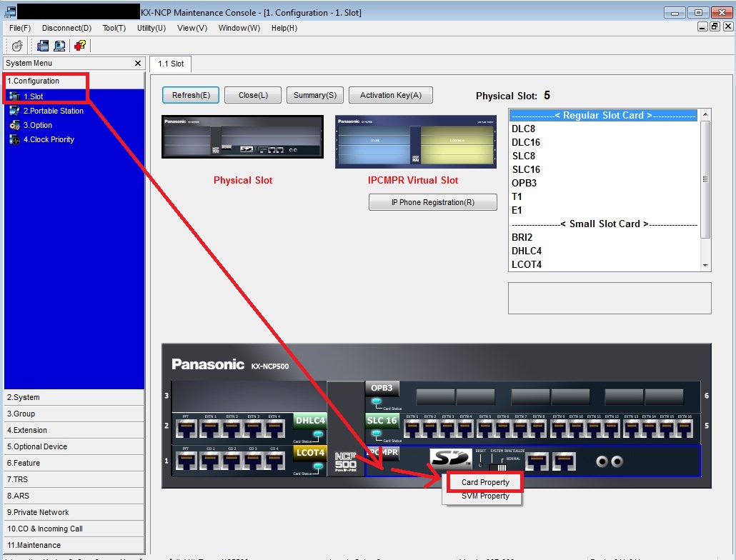Expand the 7.TRS menu section
The image size is (736, 560).
click(74, 479)
